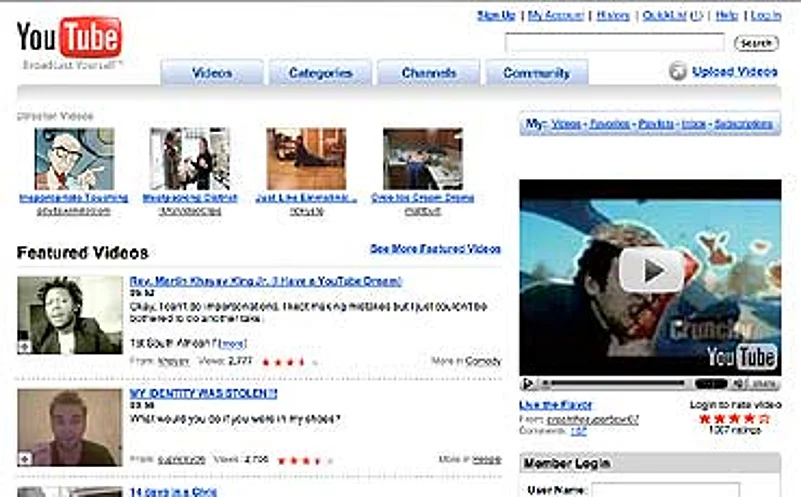Open the '14 cans in a Circle' title link
This screenshot has width=801, height=497.
[173, 492]
